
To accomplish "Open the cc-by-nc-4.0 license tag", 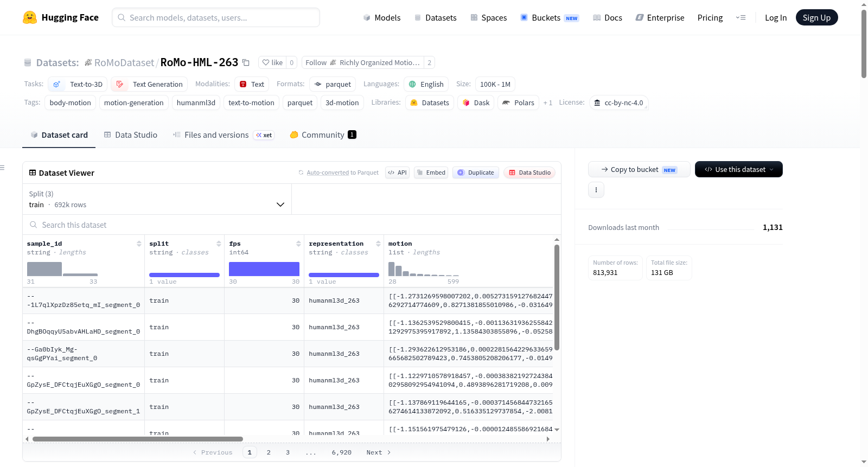I will click(x=619, y=103).
